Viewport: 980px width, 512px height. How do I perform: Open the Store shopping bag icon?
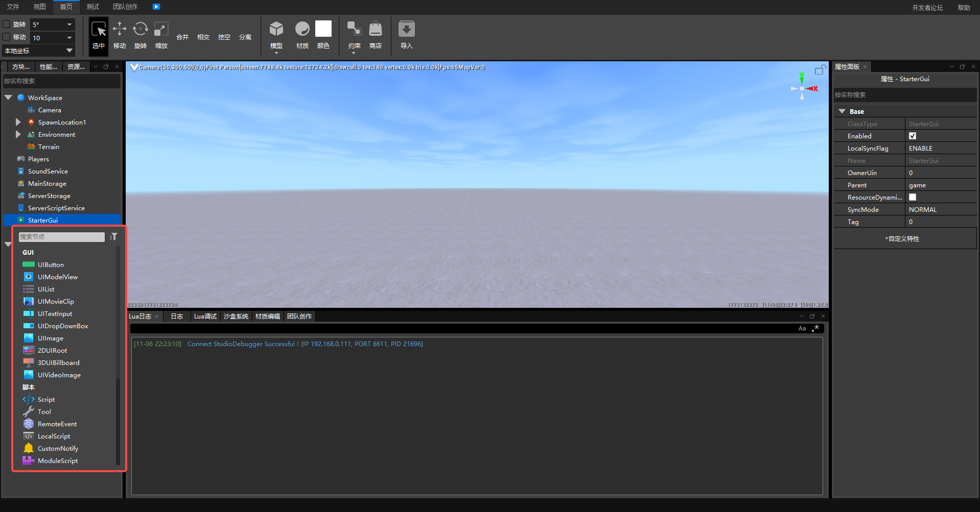point(376,29)
